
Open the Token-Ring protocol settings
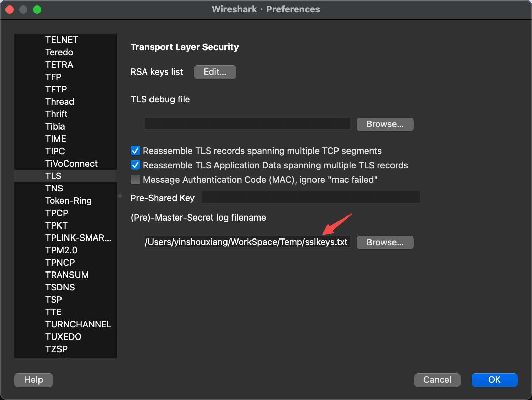(x=69, y=201)
